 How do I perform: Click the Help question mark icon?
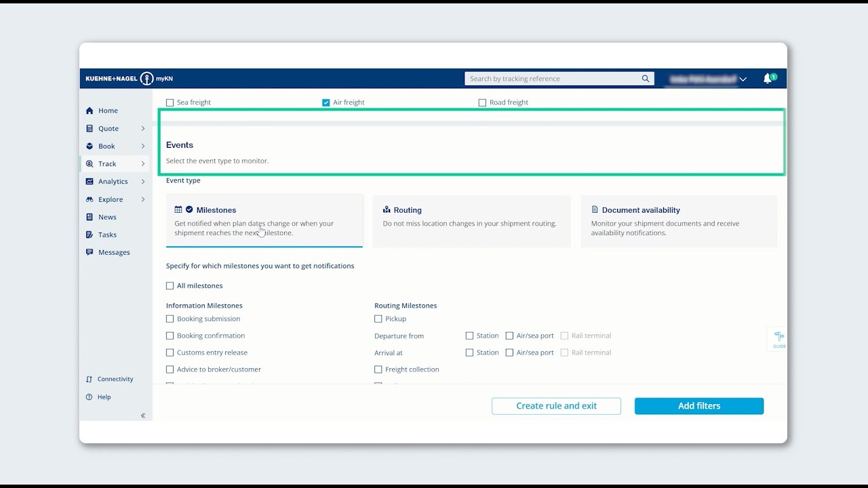[89, 397]
